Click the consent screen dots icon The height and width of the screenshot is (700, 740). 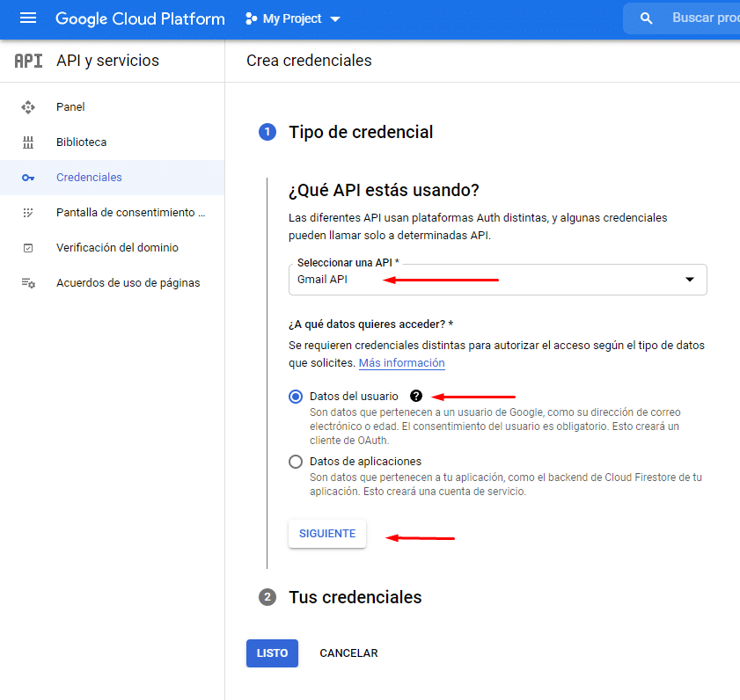coord(28,213)
